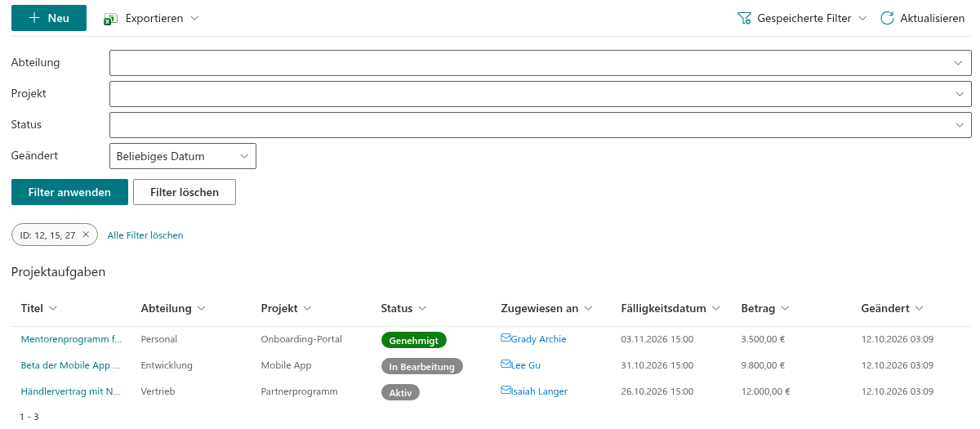Click the mail icon next to Lee Gu
The width and height of the screenshot is (980, 429).
click(x=506, y=365)
